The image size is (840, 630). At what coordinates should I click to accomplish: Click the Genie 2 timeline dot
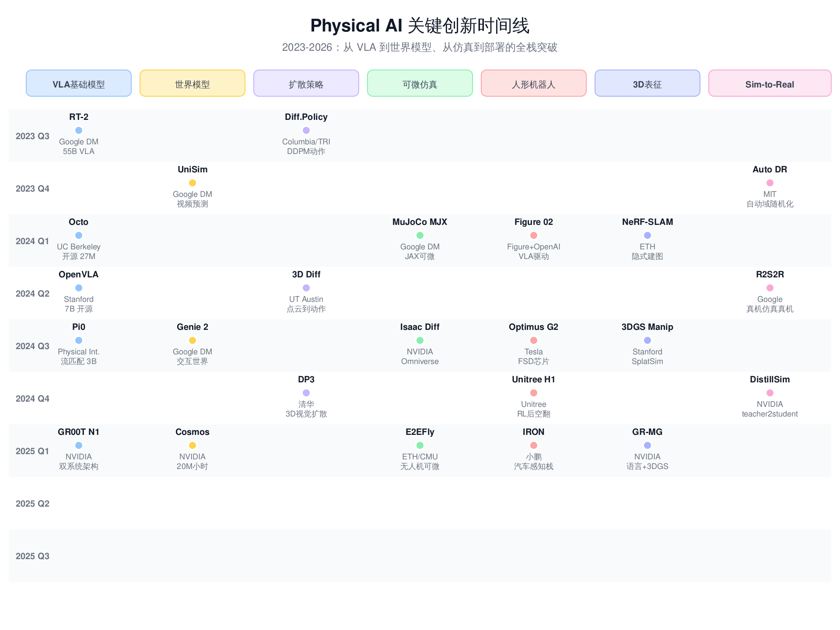[x=192, y=340]
